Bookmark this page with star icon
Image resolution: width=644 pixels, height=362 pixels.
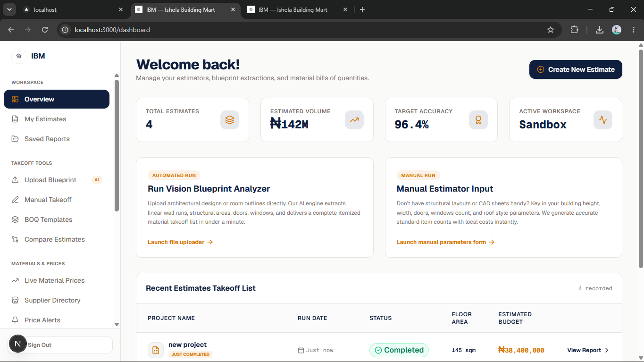click(x=551, y=30)
